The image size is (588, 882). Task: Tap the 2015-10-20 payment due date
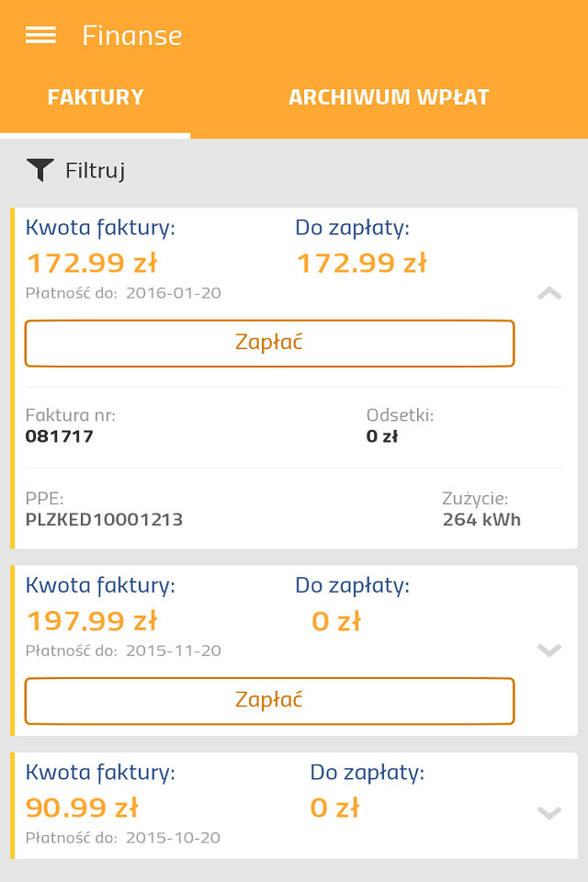click(x=173, y=838)
